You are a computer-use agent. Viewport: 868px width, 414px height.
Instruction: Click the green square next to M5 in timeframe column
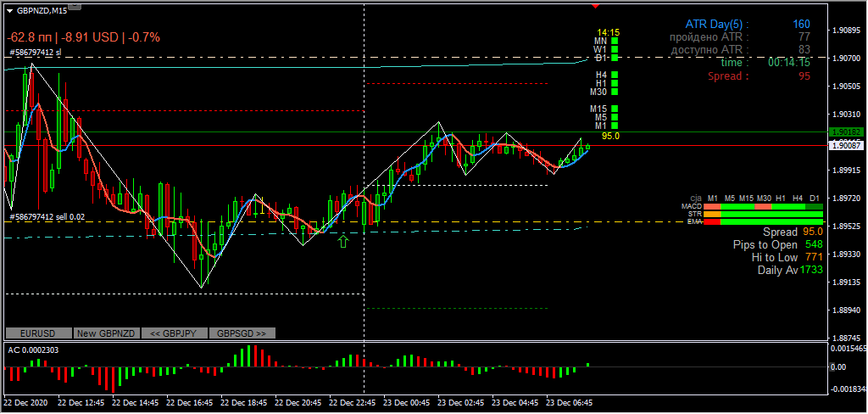(x=615, y=117)
